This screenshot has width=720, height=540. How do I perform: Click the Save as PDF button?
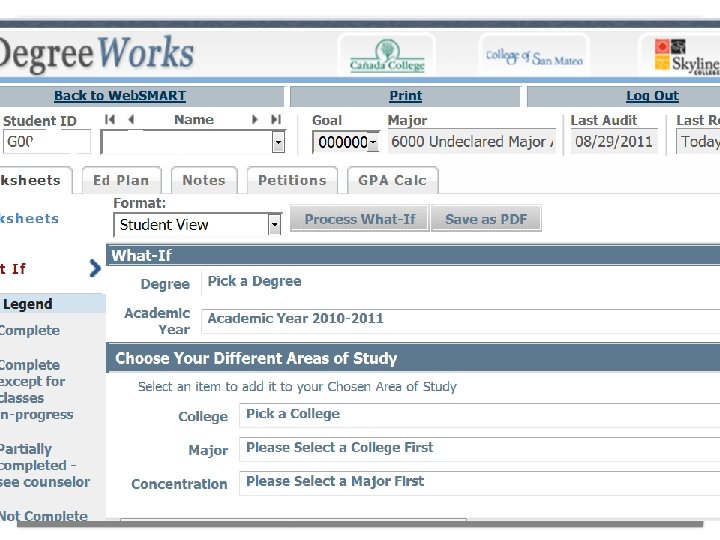click(486, 219)
